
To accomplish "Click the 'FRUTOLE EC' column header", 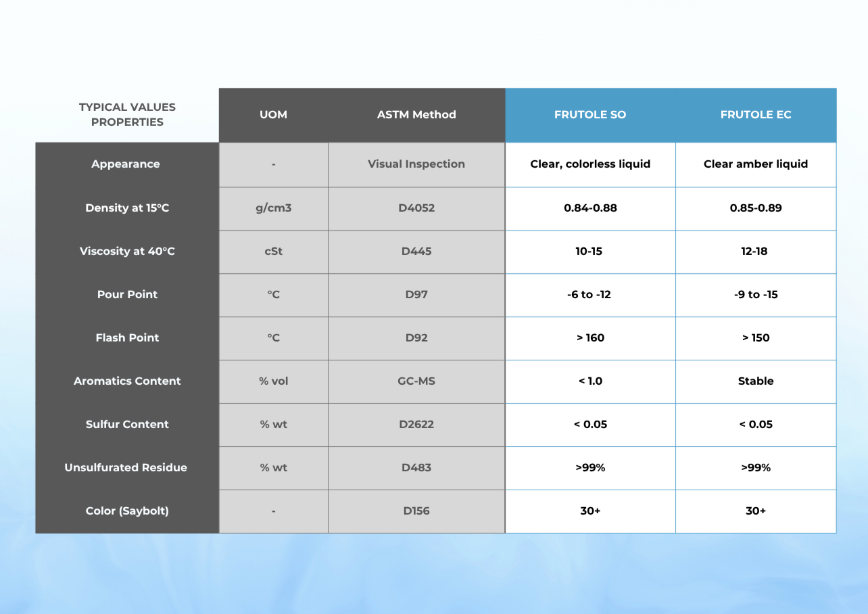I will (756, 114).
